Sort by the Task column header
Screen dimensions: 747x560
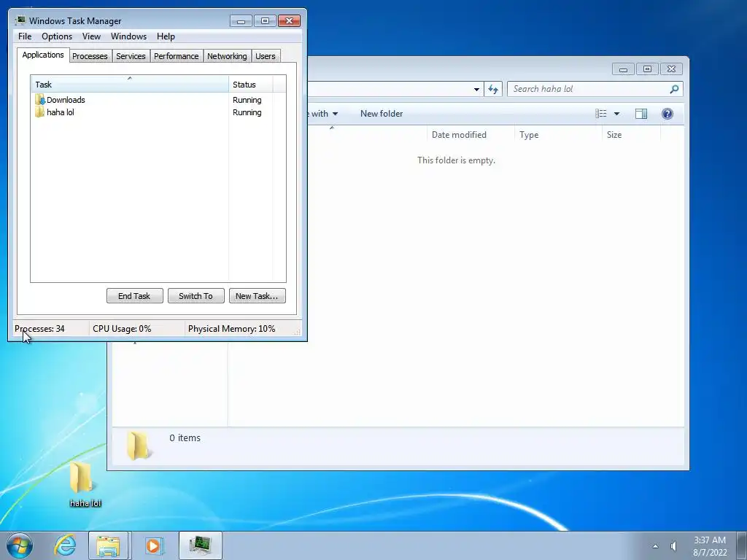click(x=130, y=84)
